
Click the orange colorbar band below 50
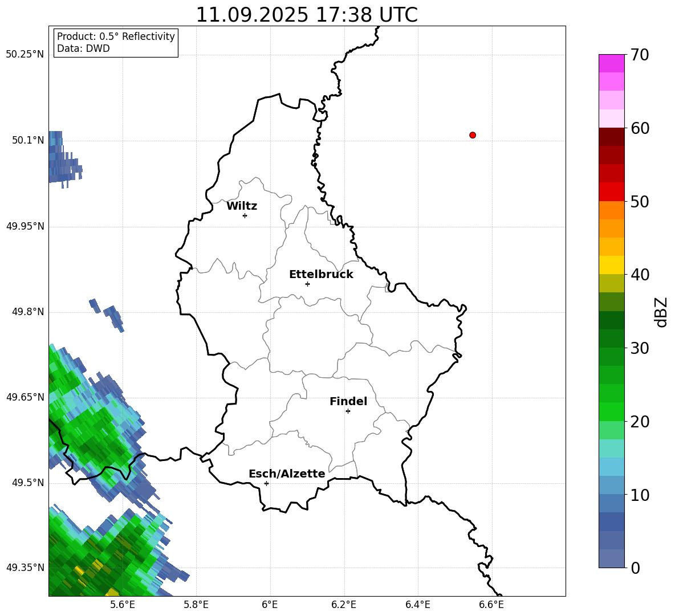612,210
